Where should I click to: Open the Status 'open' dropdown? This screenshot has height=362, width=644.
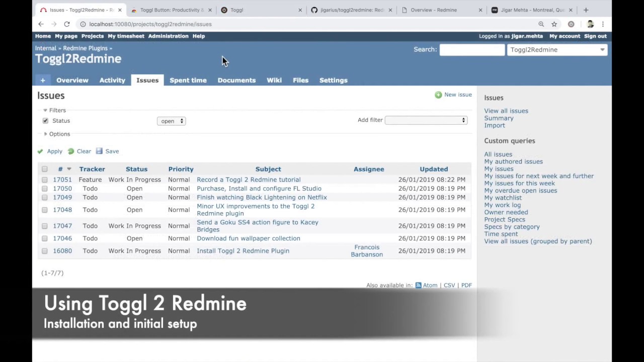[x=171, y=121]
